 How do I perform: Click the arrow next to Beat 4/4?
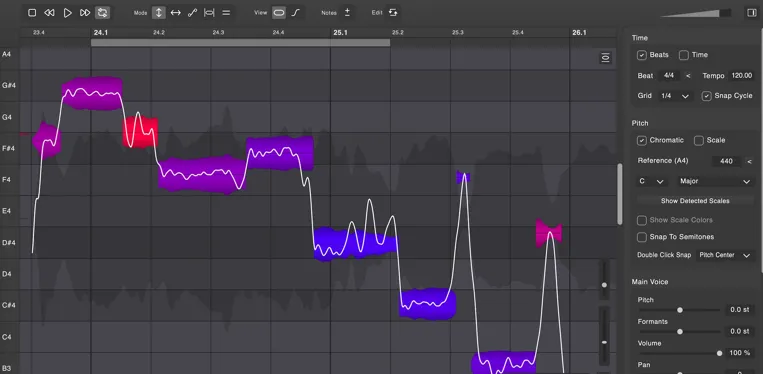688,75
